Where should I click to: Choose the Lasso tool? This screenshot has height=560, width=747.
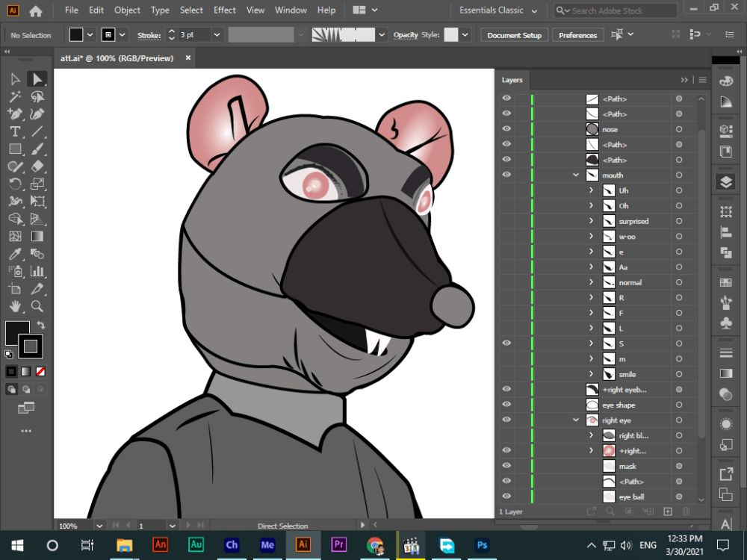pos(37,96)
